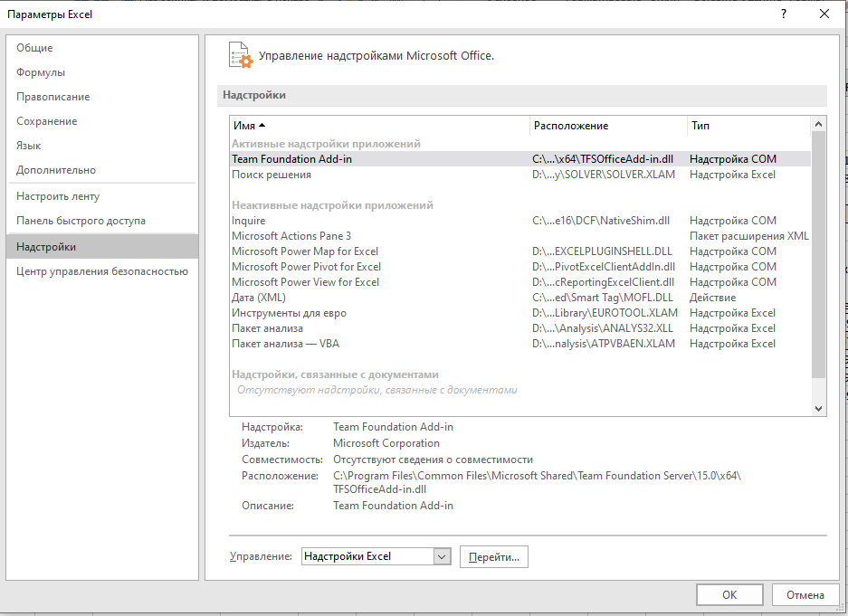Open Центр управления безопасностью section
This screenshot has height=616, width=848.
coord(102,271)
